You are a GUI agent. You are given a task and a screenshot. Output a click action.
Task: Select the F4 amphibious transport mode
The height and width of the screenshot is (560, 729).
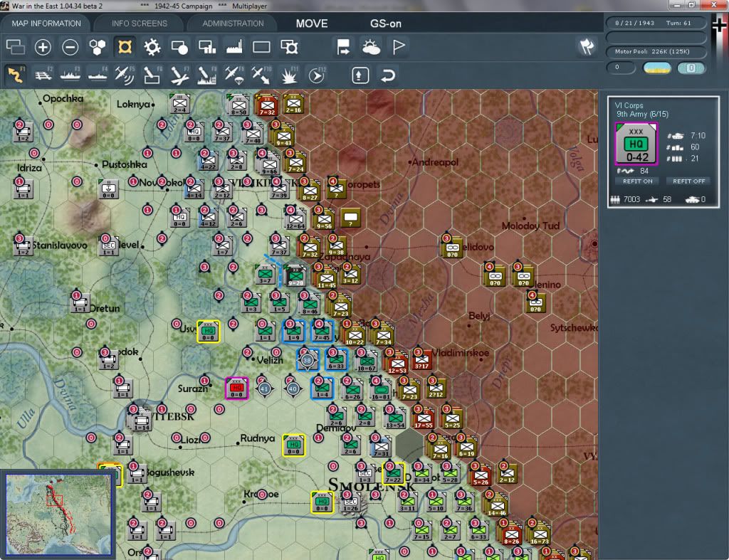point(98,75)
